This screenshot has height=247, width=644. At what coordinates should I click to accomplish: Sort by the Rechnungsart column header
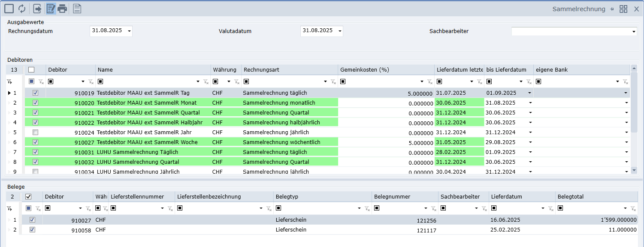pos(289,70)
